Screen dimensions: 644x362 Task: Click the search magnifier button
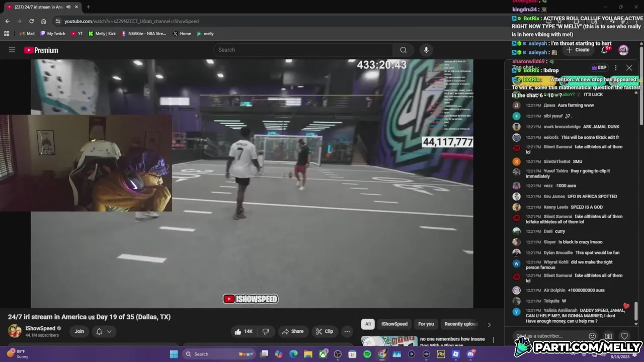403,50
